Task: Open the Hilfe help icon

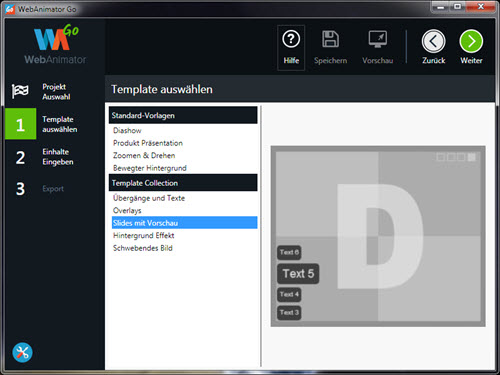Action: 291,39
